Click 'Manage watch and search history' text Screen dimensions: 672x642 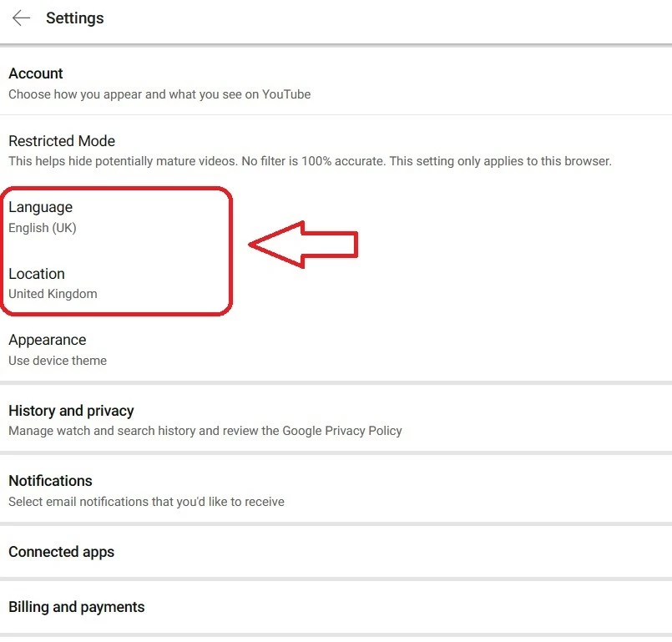(205, 431)
